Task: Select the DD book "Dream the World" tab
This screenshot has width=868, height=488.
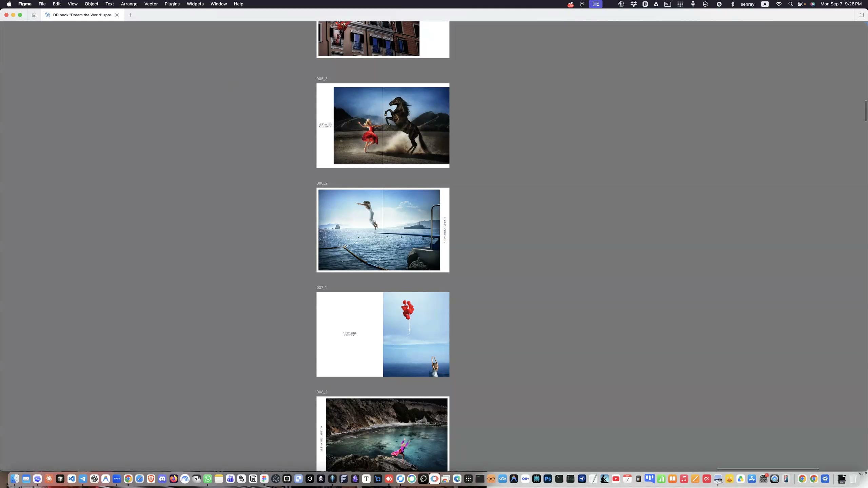Action: [x=82, y=15]
